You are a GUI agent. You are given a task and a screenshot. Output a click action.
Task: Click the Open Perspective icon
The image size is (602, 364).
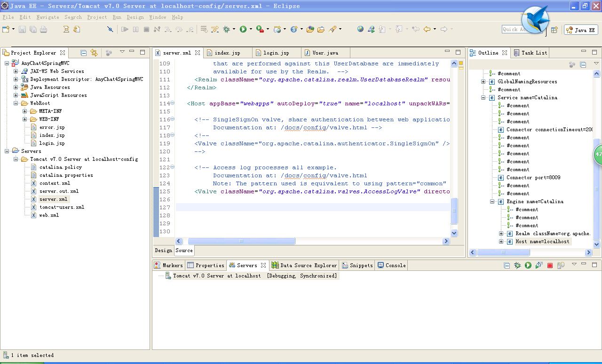click(554, 30)
